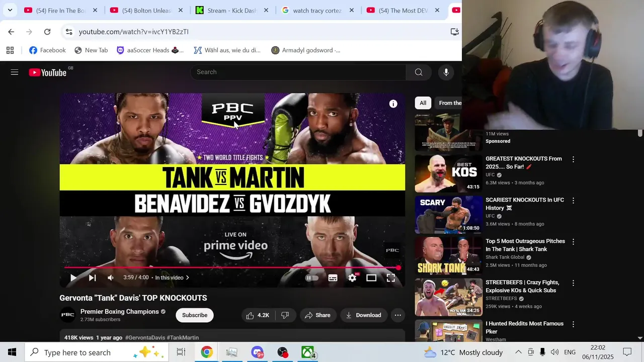This screenshot has height=362, width=644.
Task: Open options for Shark Tank video
Action: (x=573, y=242)
